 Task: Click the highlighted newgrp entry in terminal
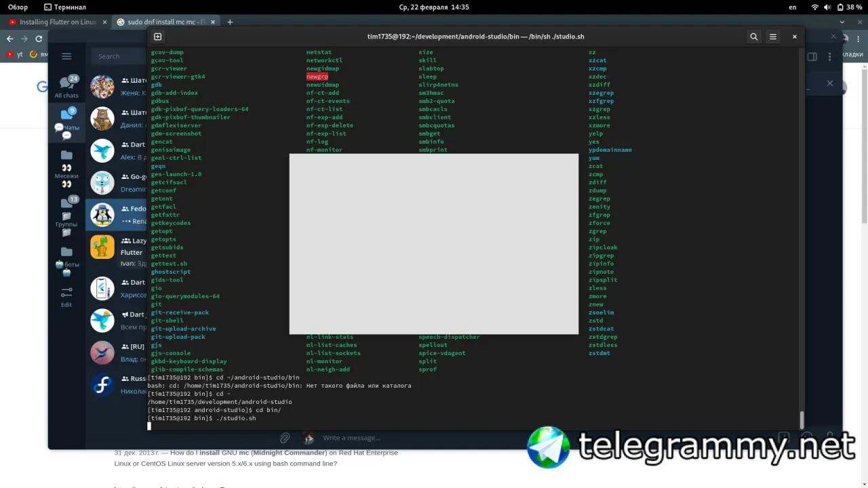(x=317, y=77)
